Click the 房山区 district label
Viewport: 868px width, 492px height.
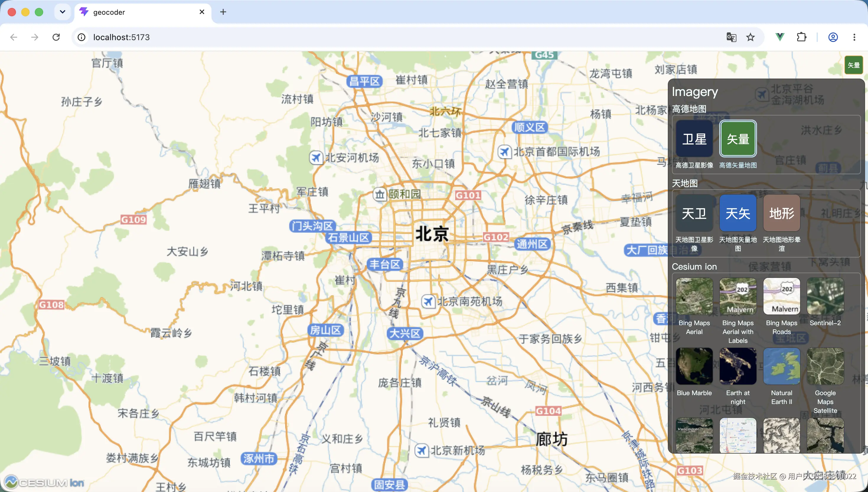click(326, 330)
